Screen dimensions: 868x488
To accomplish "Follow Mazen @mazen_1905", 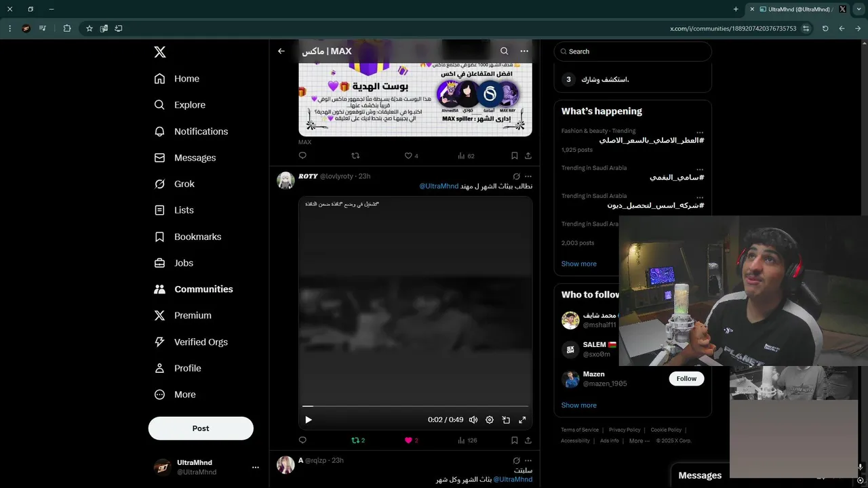I will pyautogui.click(x=686, y=379).
